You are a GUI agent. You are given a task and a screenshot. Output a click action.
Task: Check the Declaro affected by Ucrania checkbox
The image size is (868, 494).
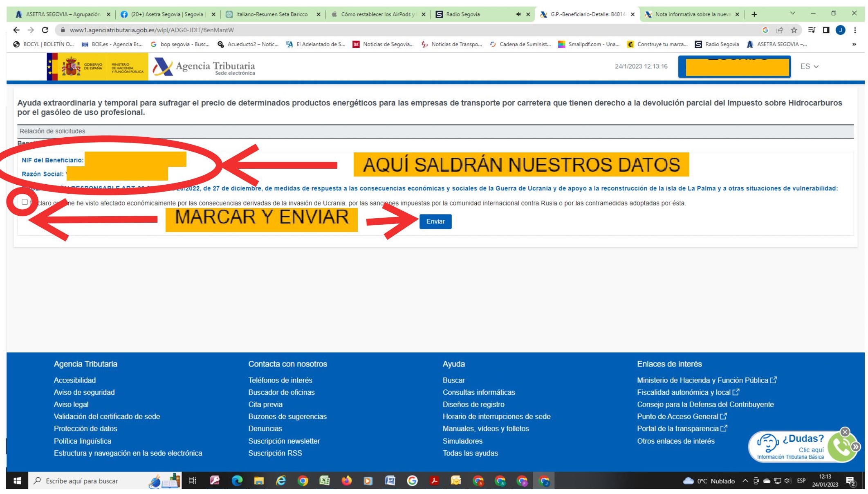click(25, 202)
